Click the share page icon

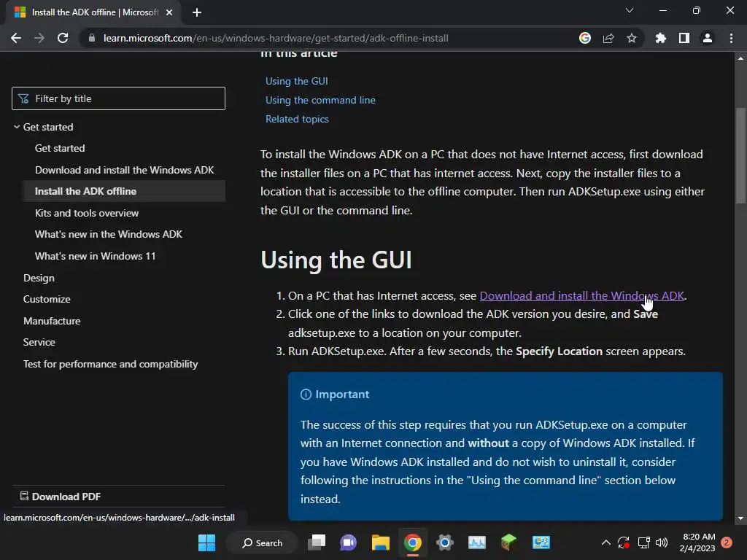[x=608, y=38]
